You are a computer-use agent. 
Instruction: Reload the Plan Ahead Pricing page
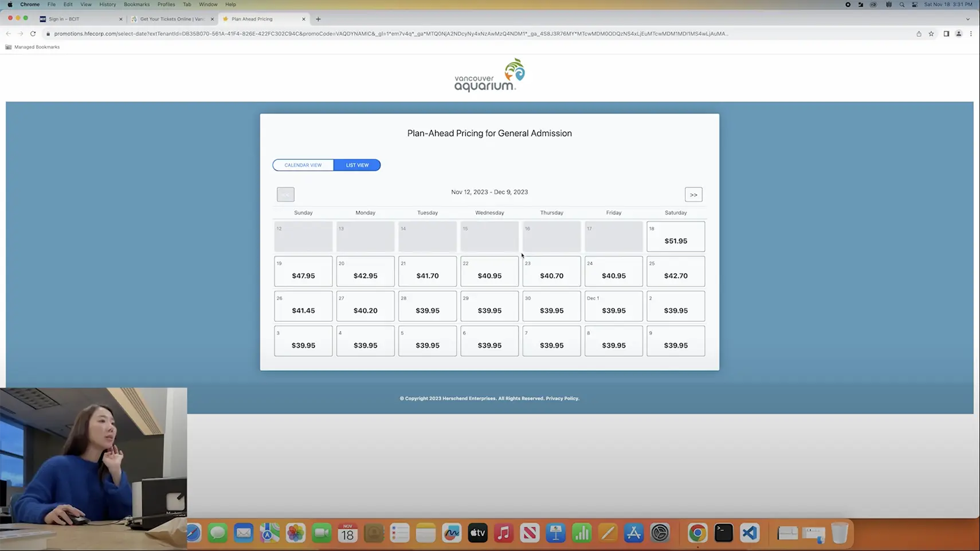pos(33,34)
